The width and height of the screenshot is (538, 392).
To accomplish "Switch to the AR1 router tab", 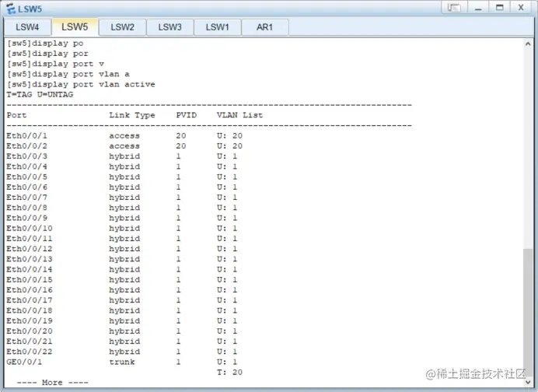I will pos(264,27).
